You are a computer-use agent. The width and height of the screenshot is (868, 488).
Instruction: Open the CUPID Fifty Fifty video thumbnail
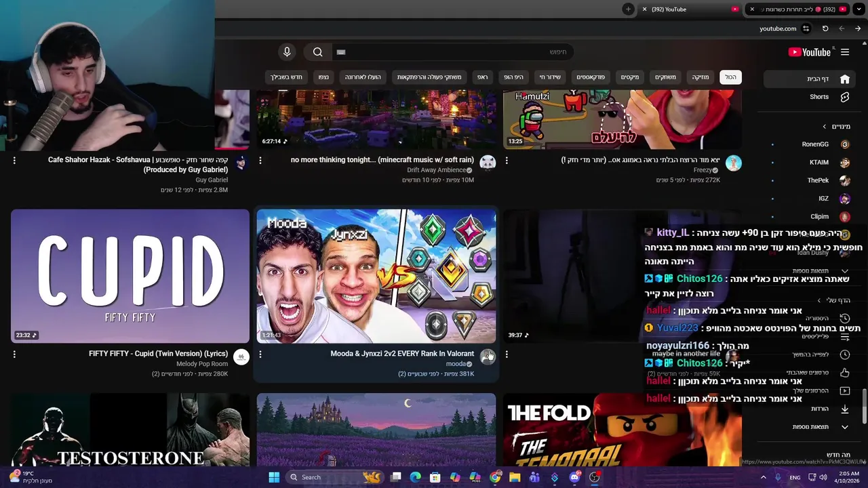click(x=130, y=276)
